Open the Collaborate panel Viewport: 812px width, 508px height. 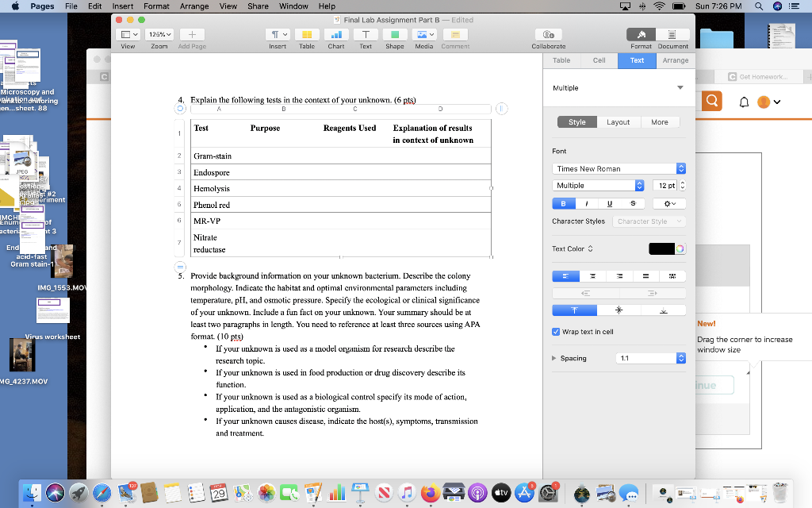click(x=547, y=35)
